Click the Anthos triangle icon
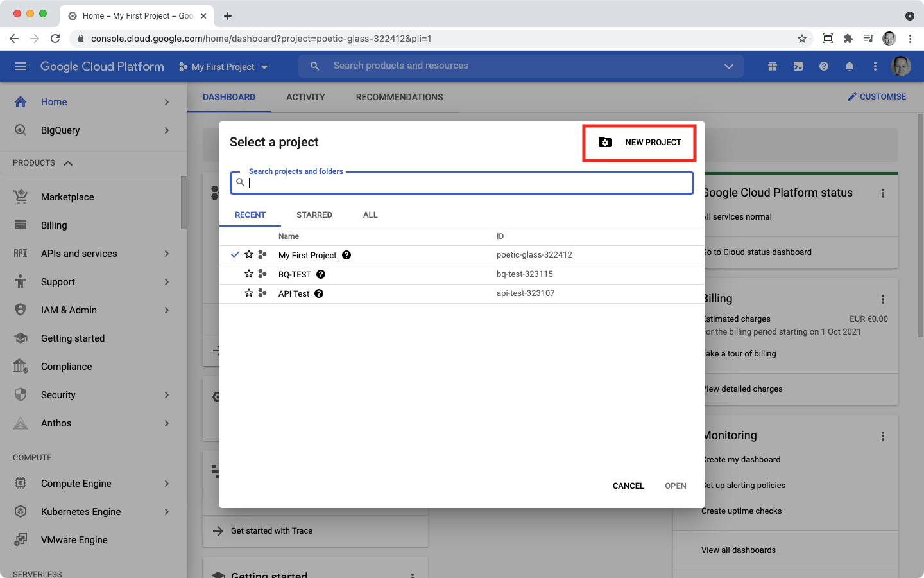Screen dimensions: 924x578 point(21,423)
